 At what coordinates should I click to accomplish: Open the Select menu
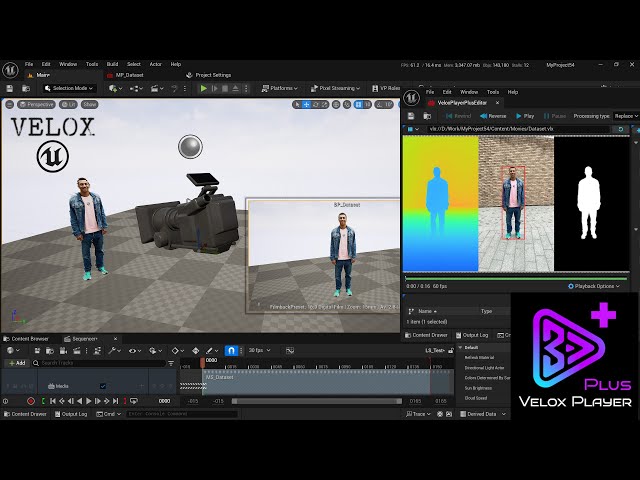[x=133, y=64]
